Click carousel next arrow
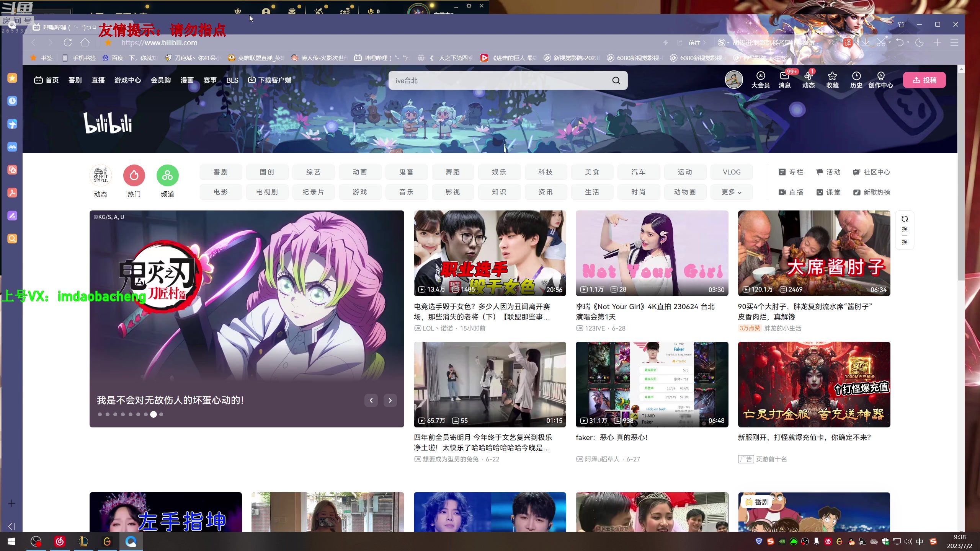This screenshot has width=980, height=551. coord(390,401)
